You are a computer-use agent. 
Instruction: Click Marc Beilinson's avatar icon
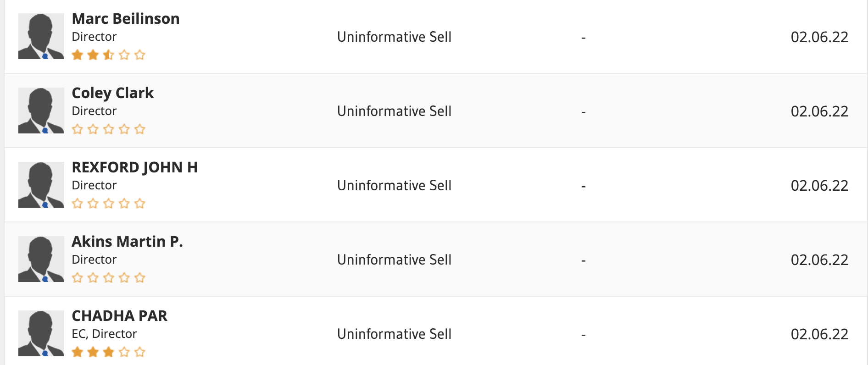tap(41, 36)
